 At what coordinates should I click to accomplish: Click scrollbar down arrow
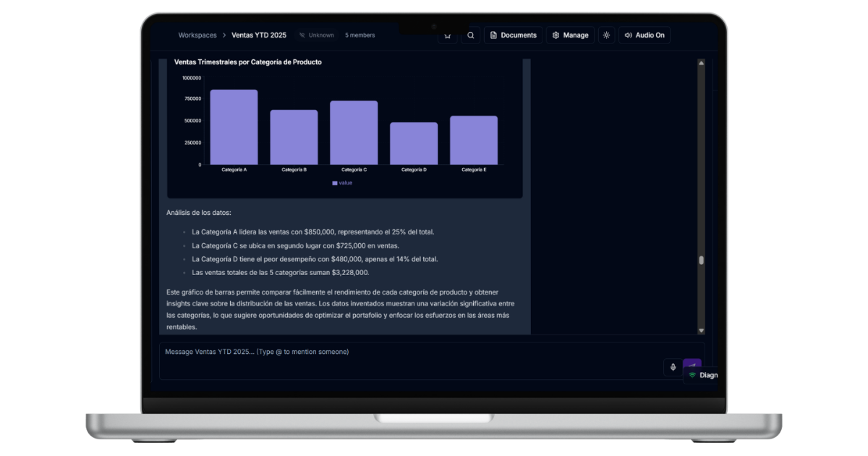[701, 330]
